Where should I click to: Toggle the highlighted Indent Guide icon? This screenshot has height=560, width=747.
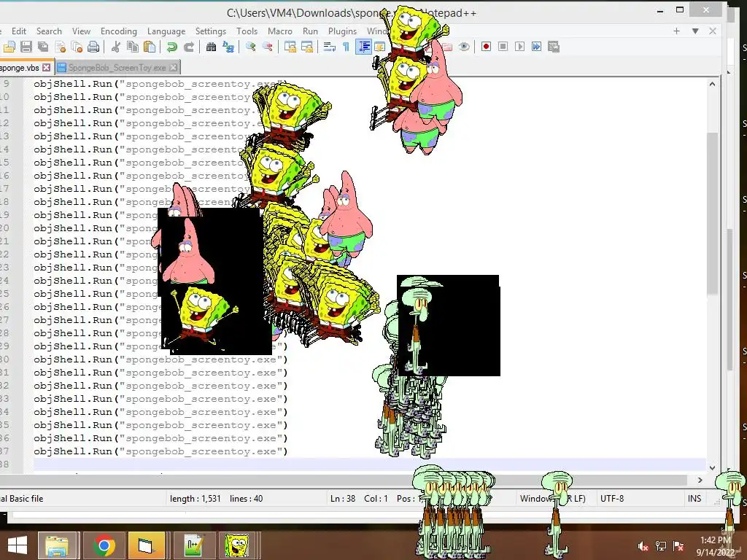(x=363, y=47)
